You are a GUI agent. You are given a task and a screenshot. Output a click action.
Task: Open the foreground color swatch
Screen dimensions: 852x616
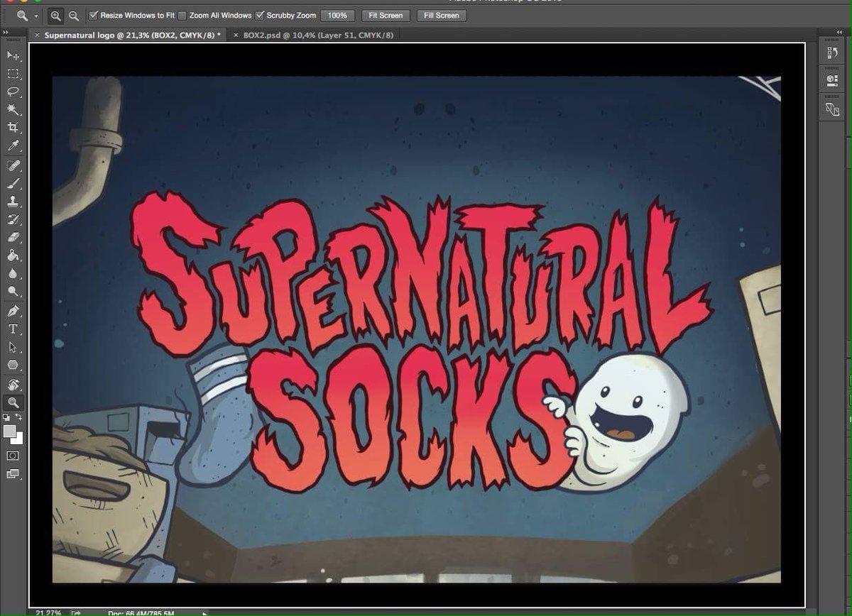click(x=9, y=431)
